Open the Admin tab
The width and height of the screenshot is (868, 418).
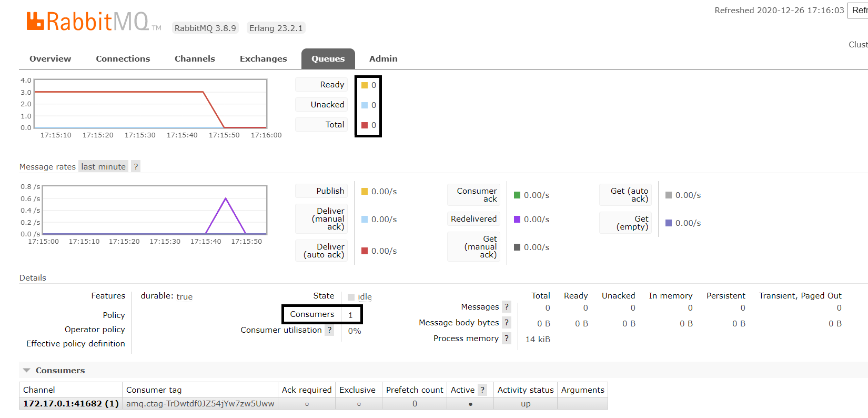pyautogui.click(x=383, y=58)
